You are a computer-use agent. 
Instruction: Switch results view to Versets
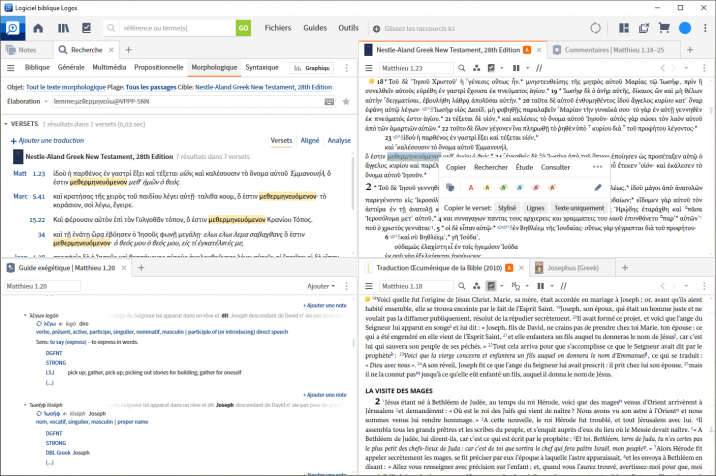(281, 140)
